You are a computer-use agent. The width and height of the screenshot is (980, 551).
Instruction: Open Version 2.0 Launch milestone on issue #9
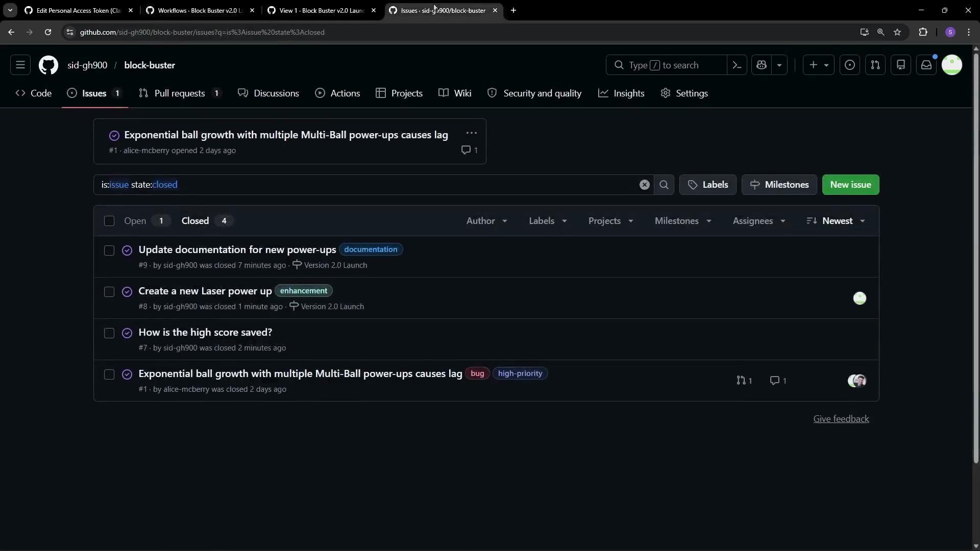pos(330,265)
